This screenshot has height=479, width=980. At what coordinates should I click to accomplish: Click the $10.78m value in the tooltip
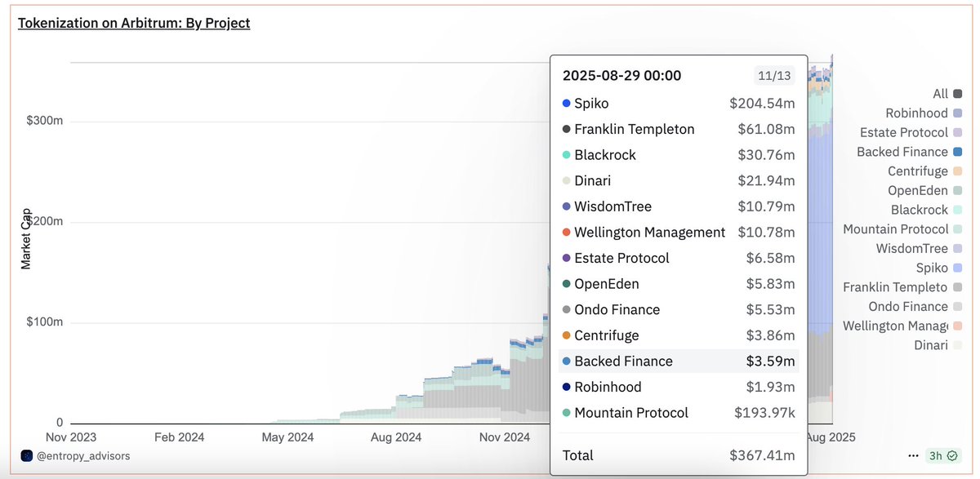(x=766, y=233)
